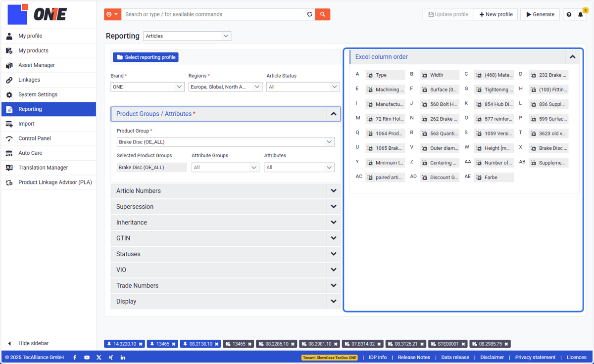Viewport: 594px width, 364px height.
Task: Open the 08.2286.10 article tab
Action: tap(277, 344)
